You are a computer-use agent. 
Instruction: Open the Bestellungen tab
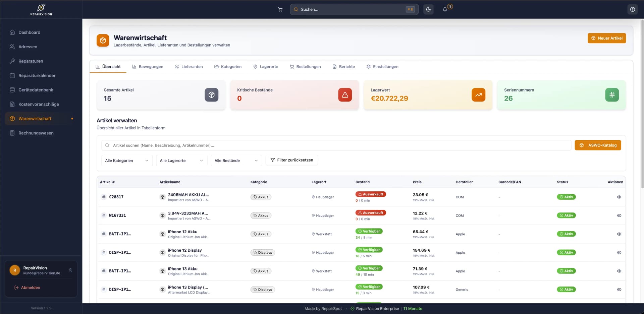tap(305, 67)
